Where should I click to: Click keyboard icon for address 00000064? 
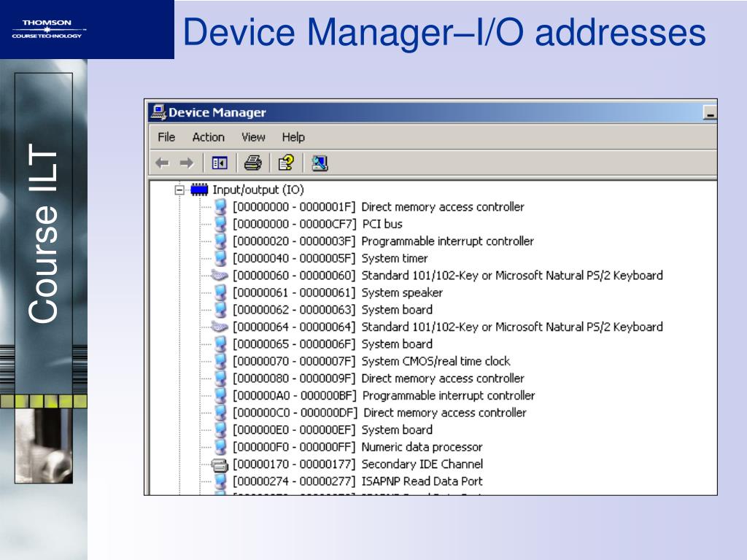click(220, 327)
